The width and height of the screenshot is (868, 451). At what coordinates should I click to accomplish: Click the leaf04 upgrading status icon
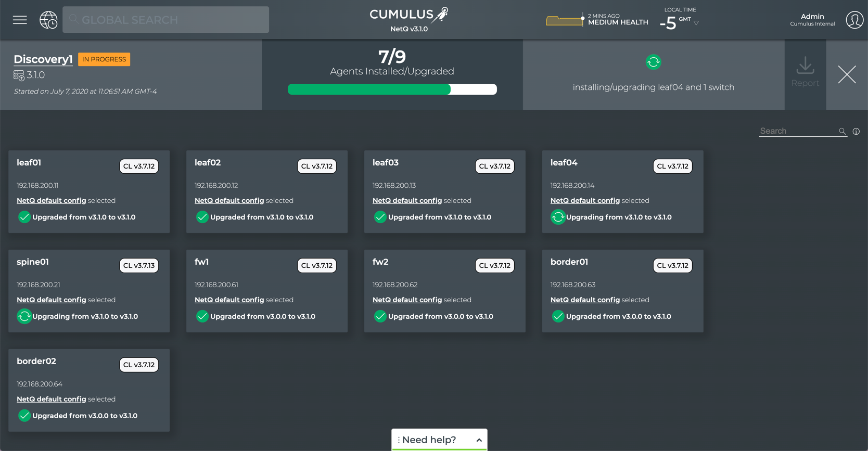coord(558,217)
